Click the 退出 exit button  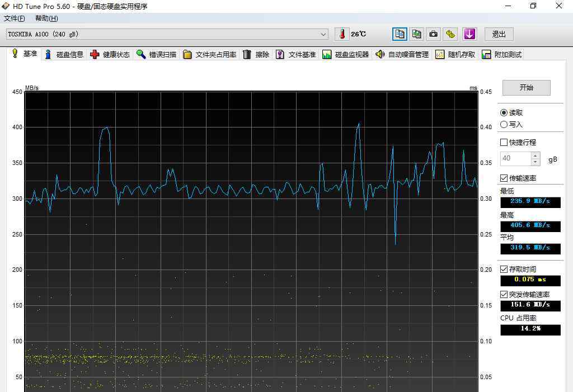[x=499, y=34]
